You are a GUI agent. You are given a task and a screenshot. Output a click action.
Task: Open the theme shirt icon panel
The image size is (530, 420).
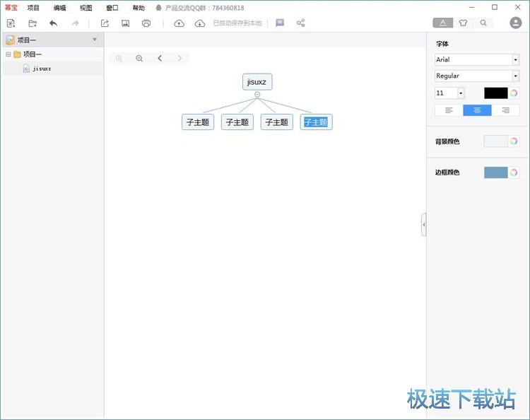[x=463, y=23]
